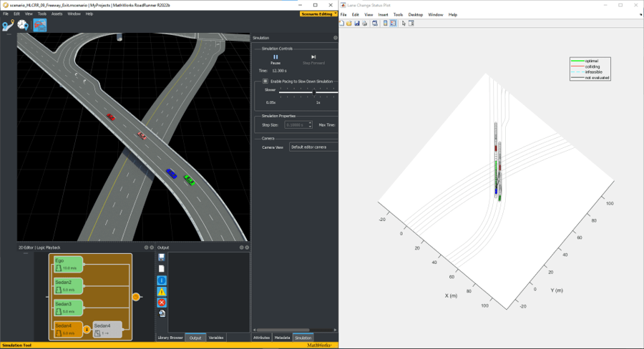Click the pacing speed slider handle
Screen dimensions: 644x349
(x=313, y=92)
